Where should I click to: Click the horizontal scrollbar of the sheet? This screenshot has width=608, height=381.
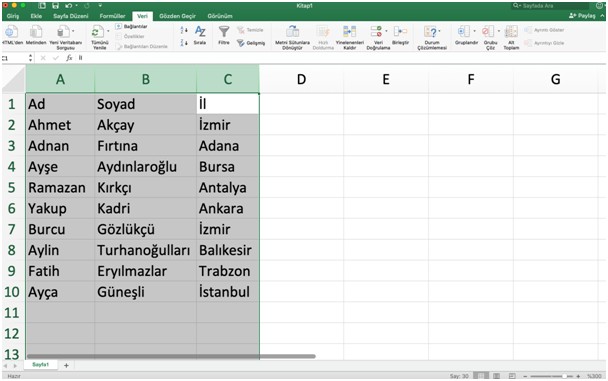click(x=171, y=356)
